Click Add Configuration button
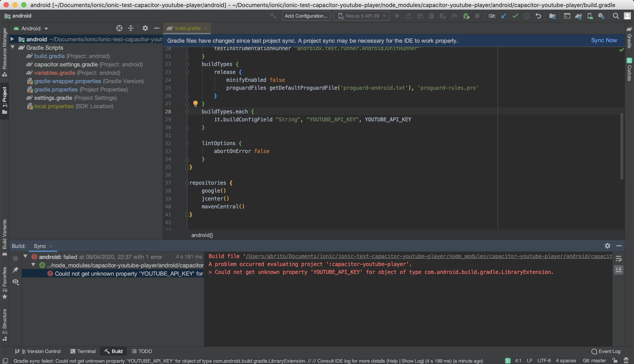This screenshot has height=364, width=634. [x=306, y=16]
